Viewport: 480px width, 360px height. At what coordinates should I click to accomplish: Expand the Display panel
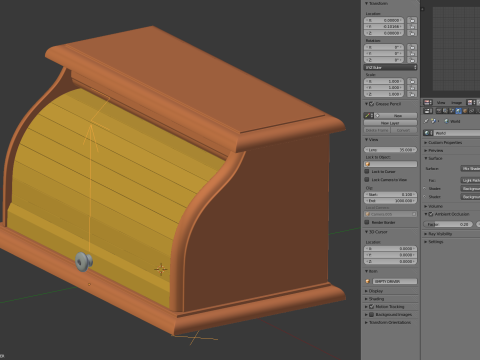[x=366, y=291]
